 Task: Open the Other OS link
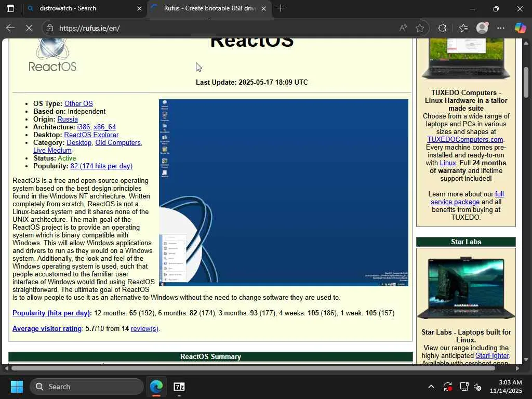point(78,103)
